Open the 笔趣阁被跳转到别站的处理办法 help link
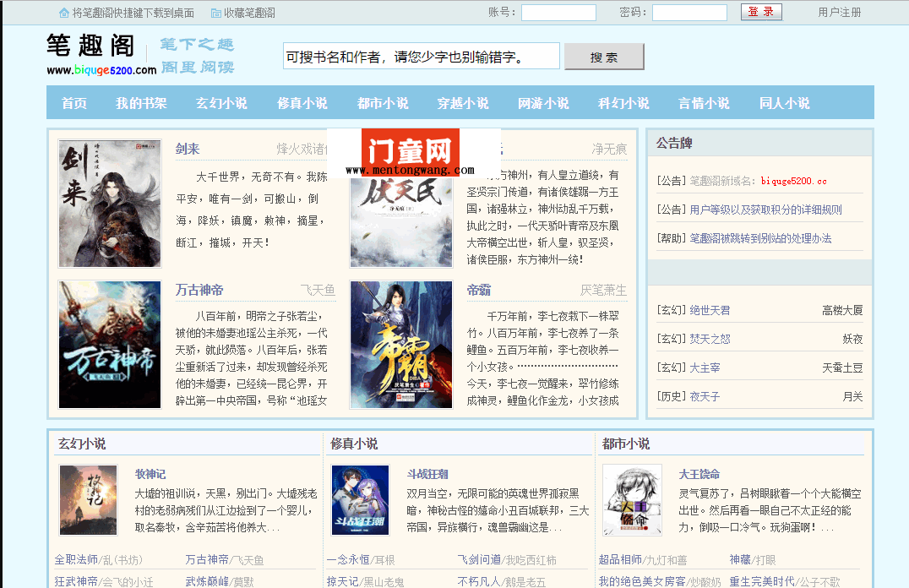Screen dimensions: 909x588 pyautogui.click(x=760, y=238)
